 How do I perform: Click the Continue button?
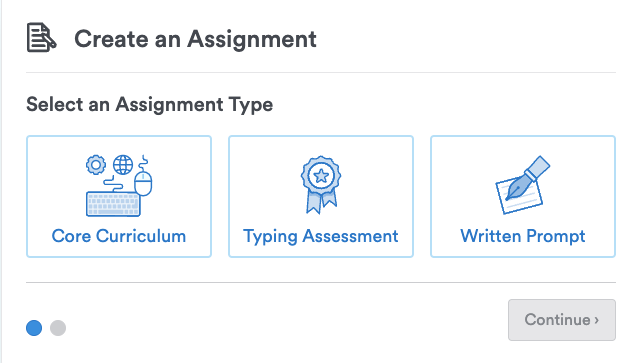[562, 320]
